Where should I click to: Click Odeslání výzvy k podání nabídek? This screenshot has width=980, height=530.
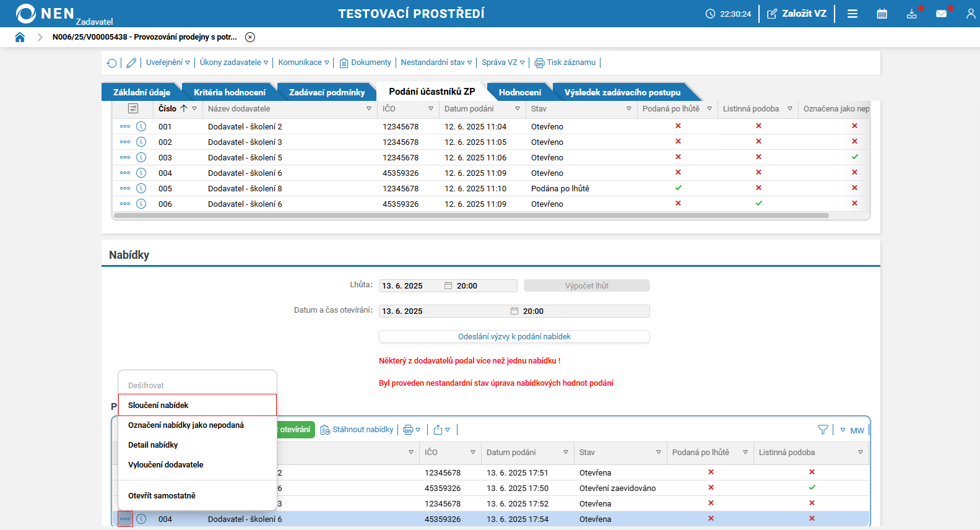pos(514,336)
